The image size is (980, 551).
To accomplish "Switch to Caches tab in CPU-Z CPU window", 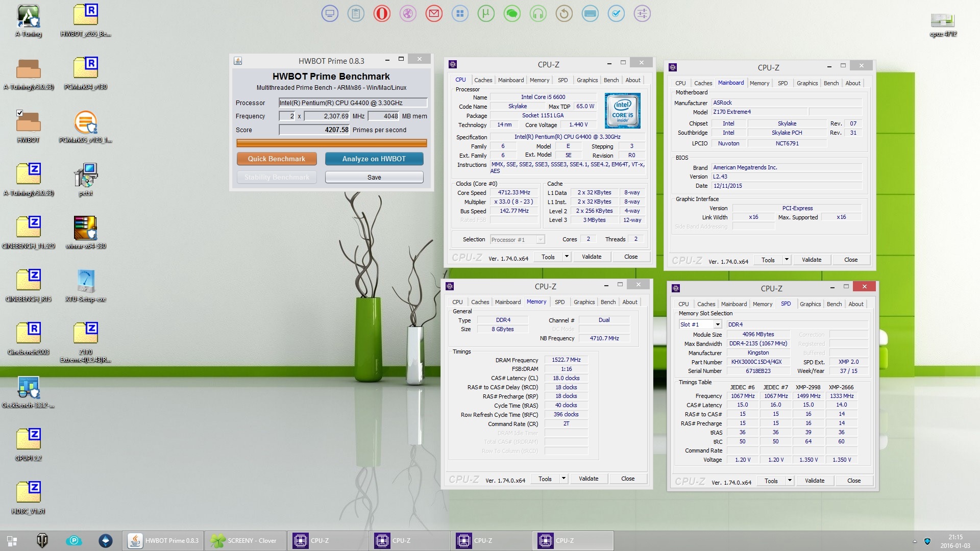I will [483, 80].
